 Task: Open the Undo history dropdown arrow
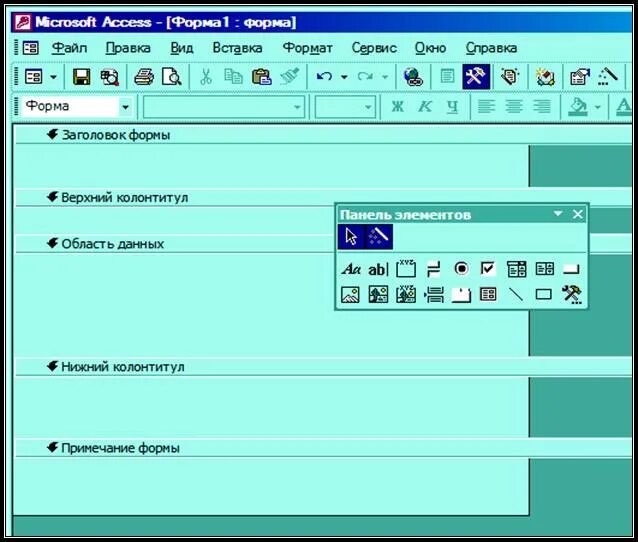point(344,76)
